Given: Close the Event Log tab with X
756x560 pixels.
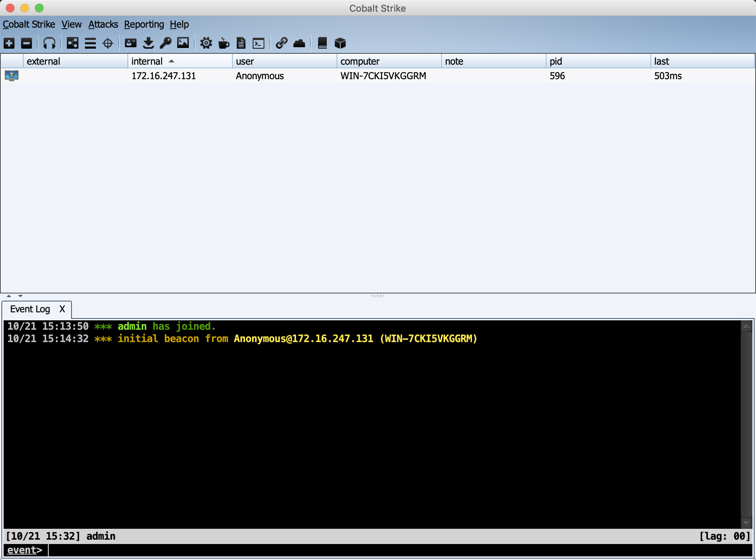Looking at the screenshot, I should coord(62,309).
